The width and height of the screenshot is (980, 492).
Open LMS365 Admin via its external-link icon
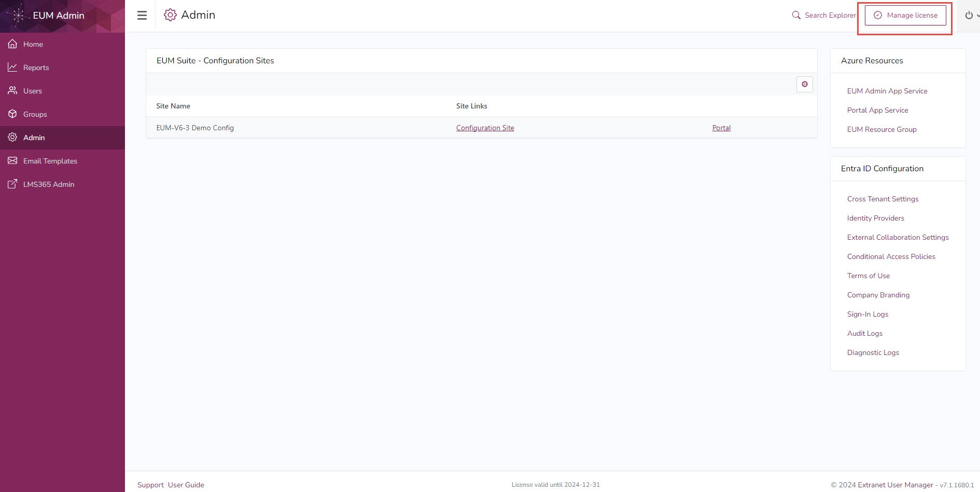pyautogui.click(x=12, y=184)
